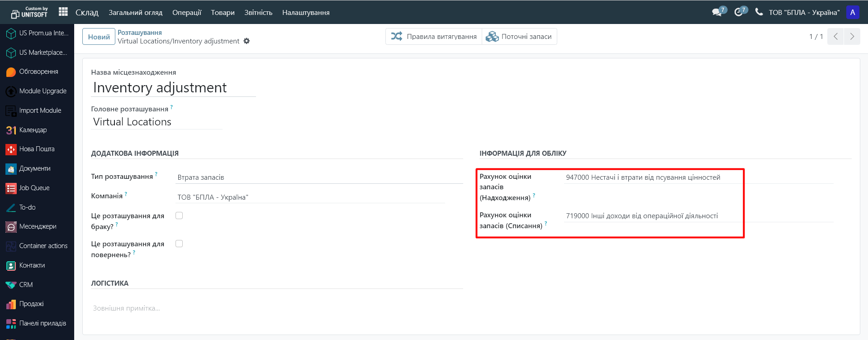Screen dimensions: 868x340
Task: Open the CRM app in sidebar
Action: click(26, 285)
